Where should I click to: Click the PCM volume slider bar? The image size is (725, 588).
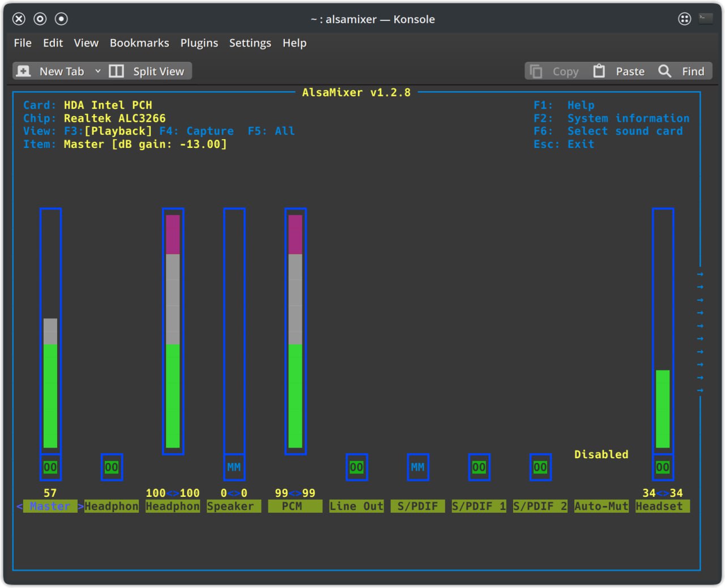coord(295,331)
